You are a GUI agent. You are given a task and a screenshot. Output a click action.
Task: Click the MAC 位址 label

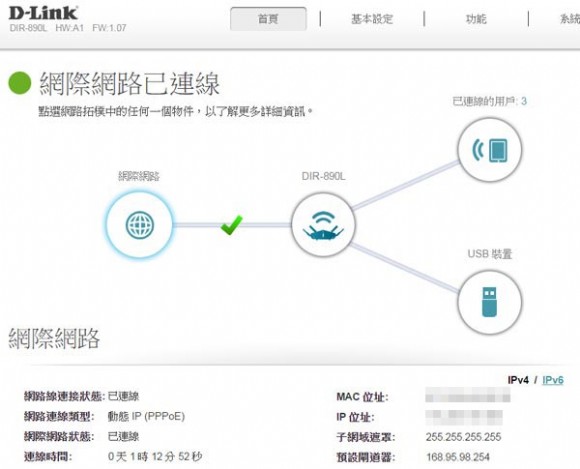coord(362,397)
